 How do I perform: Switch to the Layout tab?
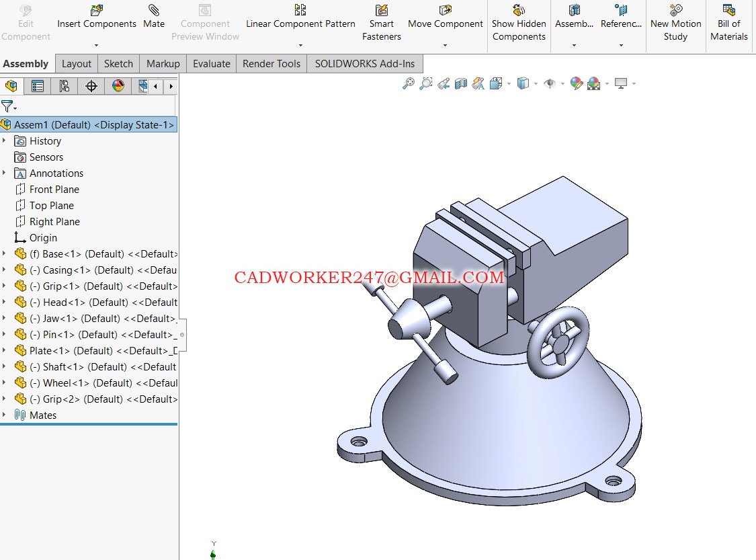[x=77, y=64]
